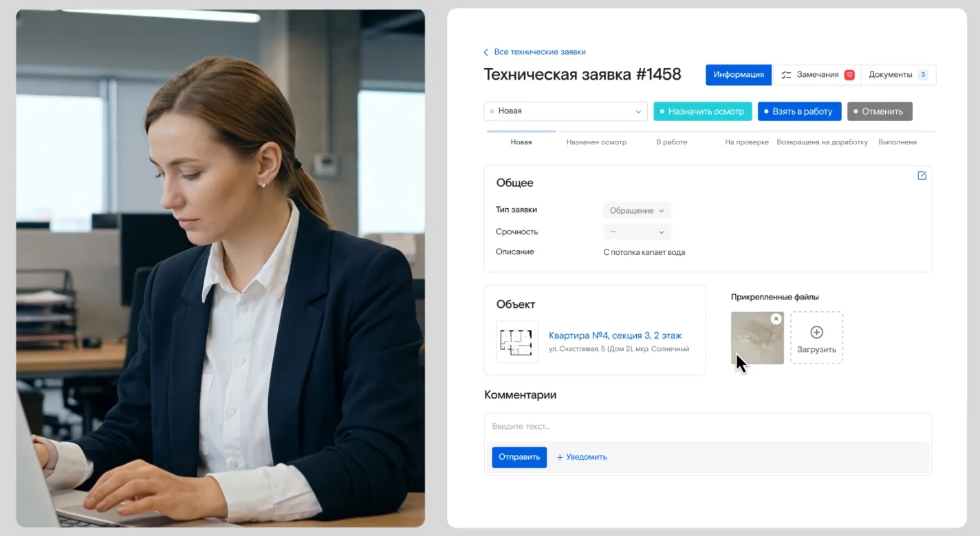Click the apartment floor plan icon
Image resolution: width=980 pixels, height=536 pixels.
tap(517, 342)
